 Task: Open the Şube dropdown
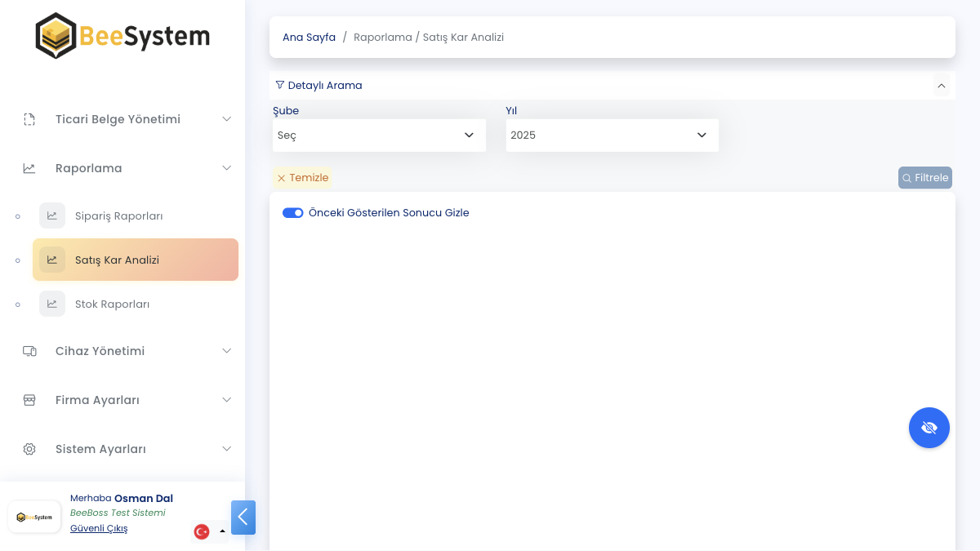point(379,136)
